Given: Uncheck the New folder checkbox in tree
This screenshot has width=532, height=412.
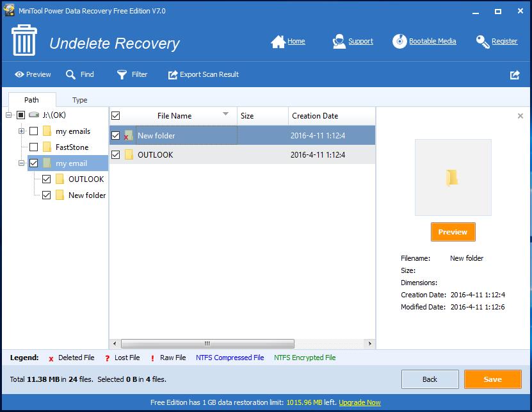Looking at the screenshot, I should coord(47,195).
